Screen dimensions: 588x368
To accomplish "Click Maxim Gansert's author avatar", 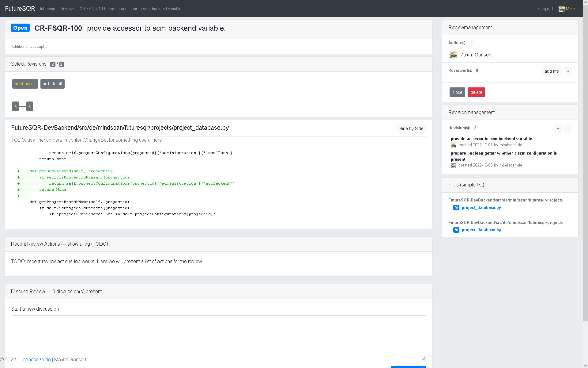I will [x=453, y=55].
